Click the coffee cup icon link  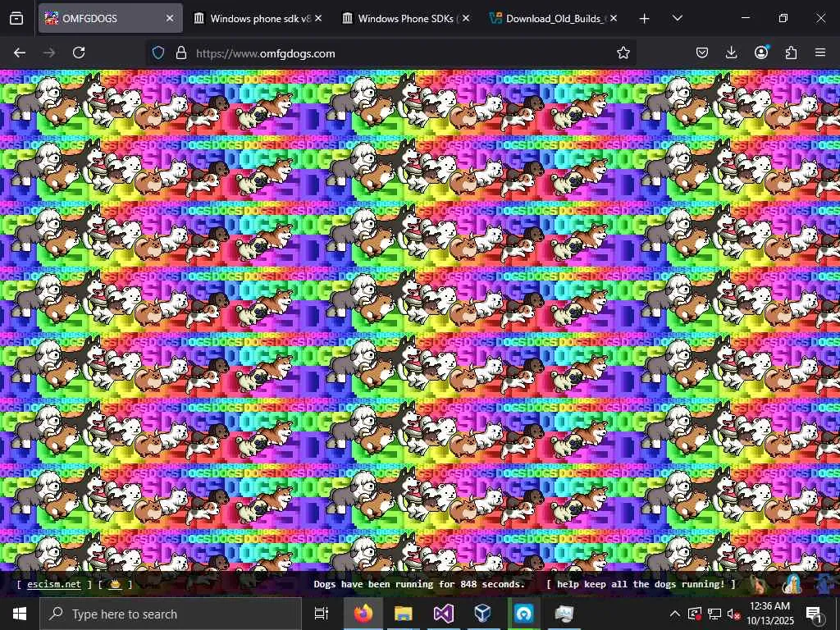point(115,584)
